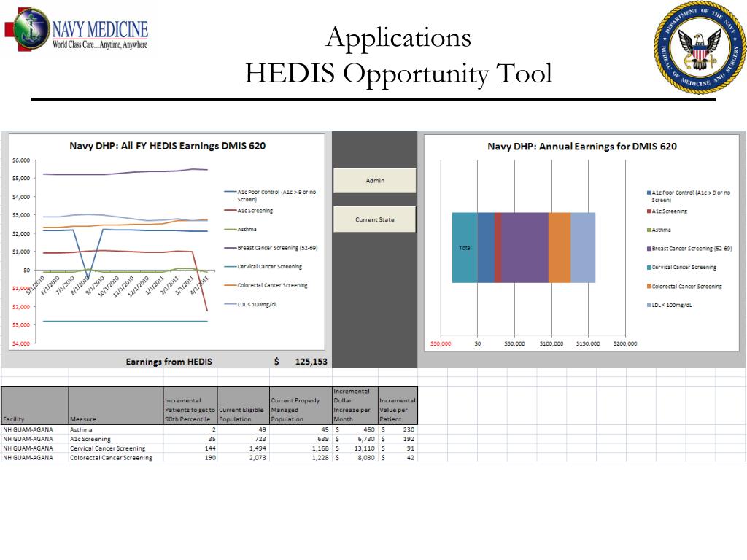This screenshot has height=560, width=747.
Task: Click Asthma in the line chart legend
Action: (241, 229)
